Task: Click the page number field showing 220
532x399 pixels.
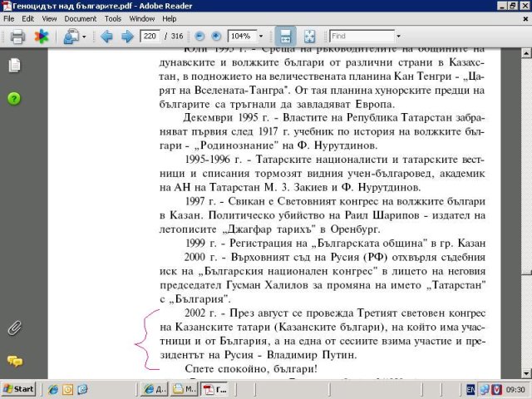Action: click(150, 36)
